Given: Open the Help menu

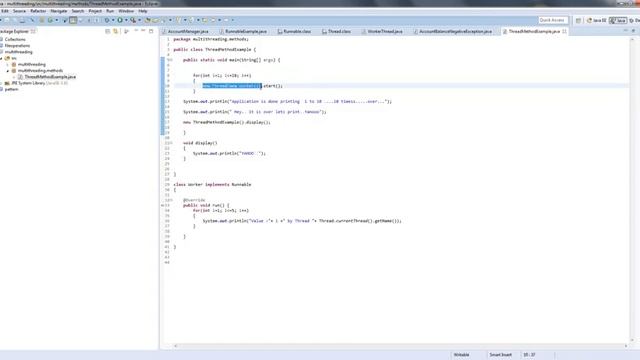Looking at the screenshot, I should click(142, 11).
